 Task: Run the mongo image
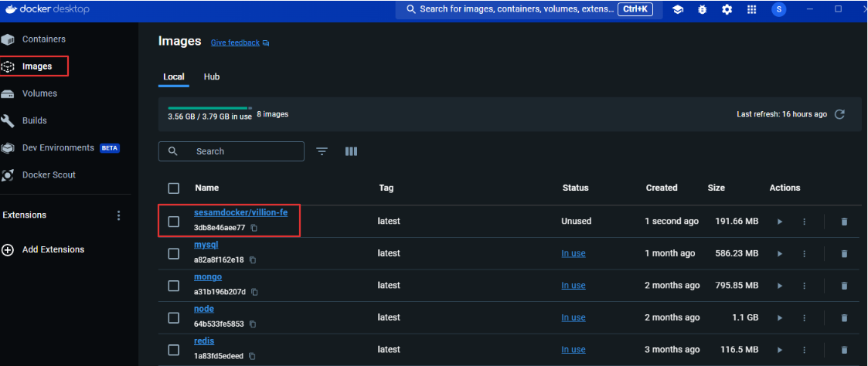780,285
